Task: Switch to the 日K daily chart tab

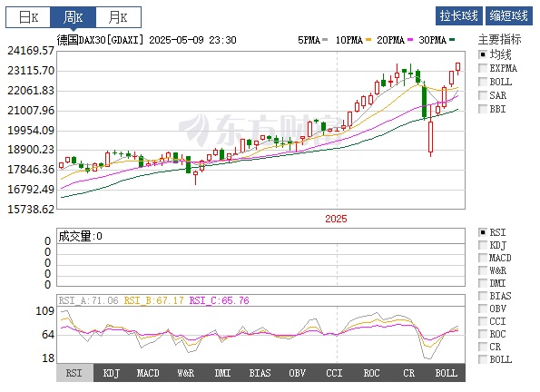Action: coord(28,17)
